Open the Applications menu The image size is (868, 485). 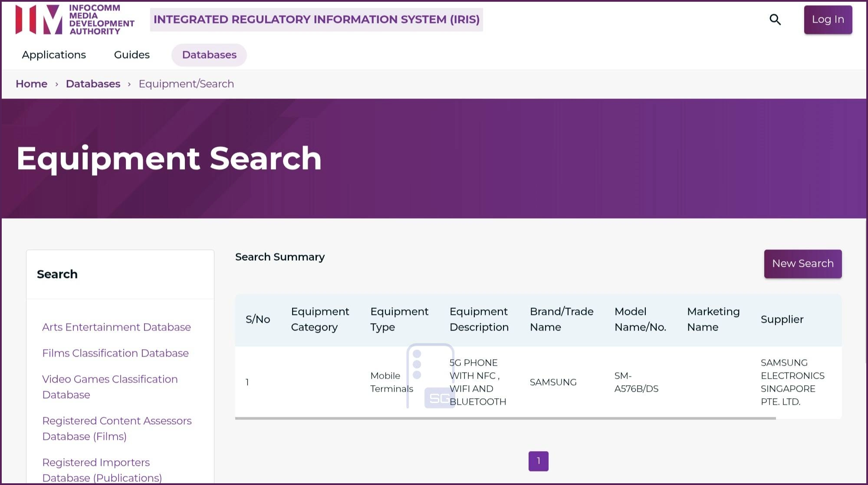click(x=54, y=55)
